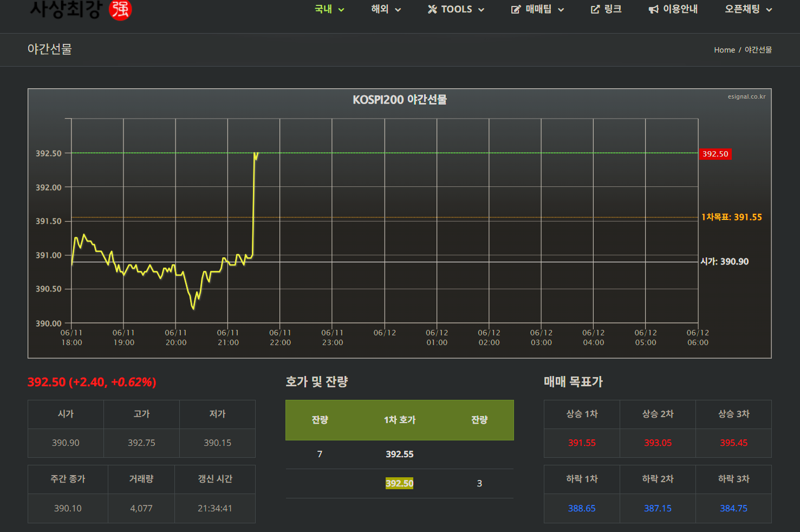
Task: Click the 링크 external link icon
Action: [x=595, y=9]
